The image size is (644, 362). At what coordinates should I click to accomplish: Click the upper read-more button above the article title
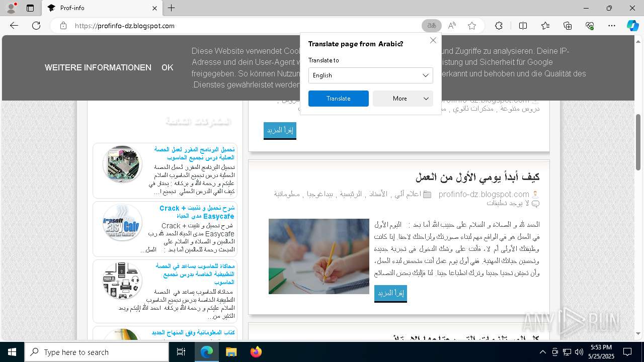point(280,131)
